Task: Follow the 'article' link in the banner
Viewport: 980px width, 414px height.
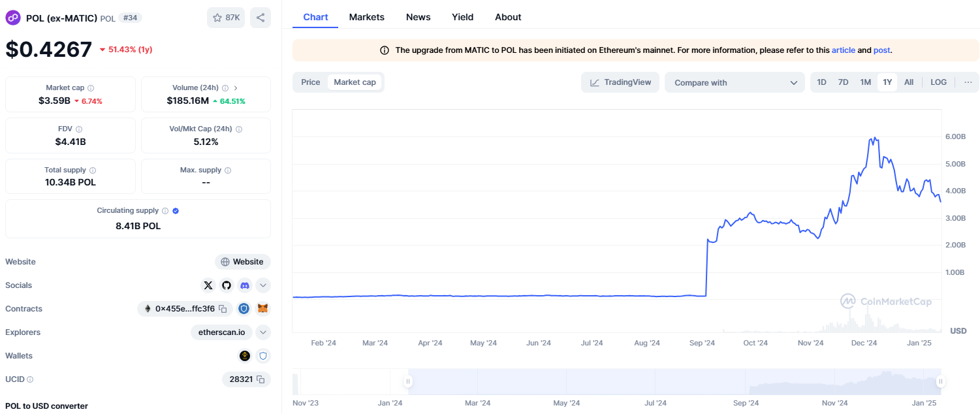Action: click(x=843, y=50)
